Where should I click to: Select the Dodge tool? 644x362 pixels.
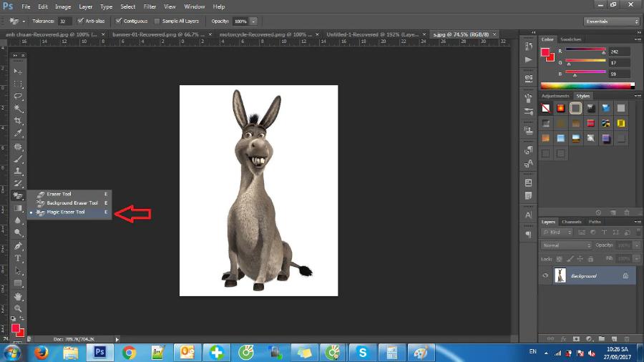[x=18, y=233]
